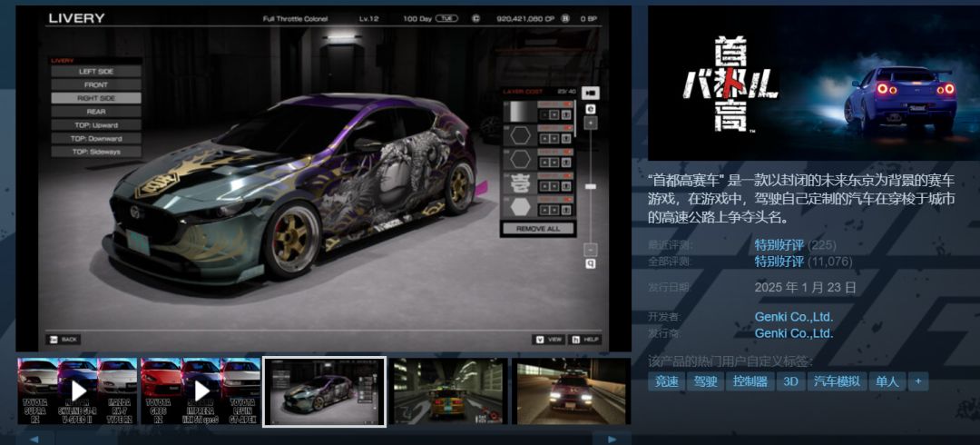Click the '100 Day' text
This screenshot has width=980, height=445.
click(x=418, y=19)
